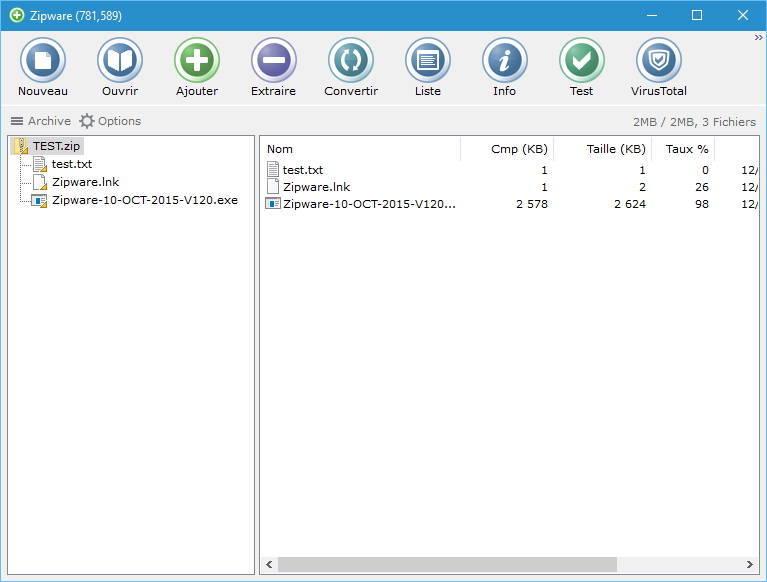Click the Nouveau new archive icon

tap(43, 60)
